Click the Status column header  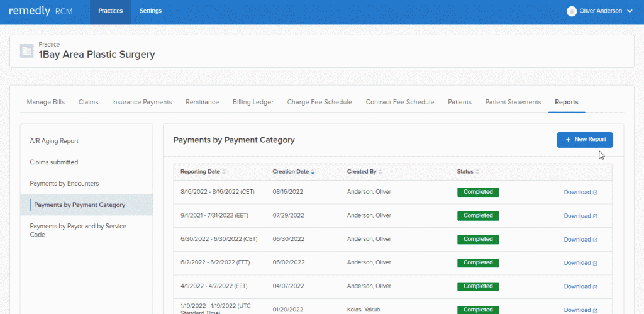point(465,172)
